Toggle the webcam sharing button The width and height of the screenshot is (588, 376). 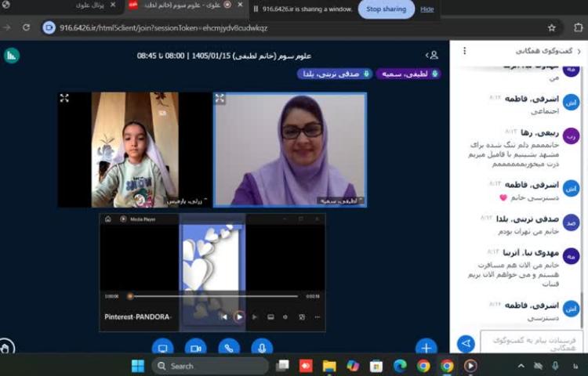[195, 347]
